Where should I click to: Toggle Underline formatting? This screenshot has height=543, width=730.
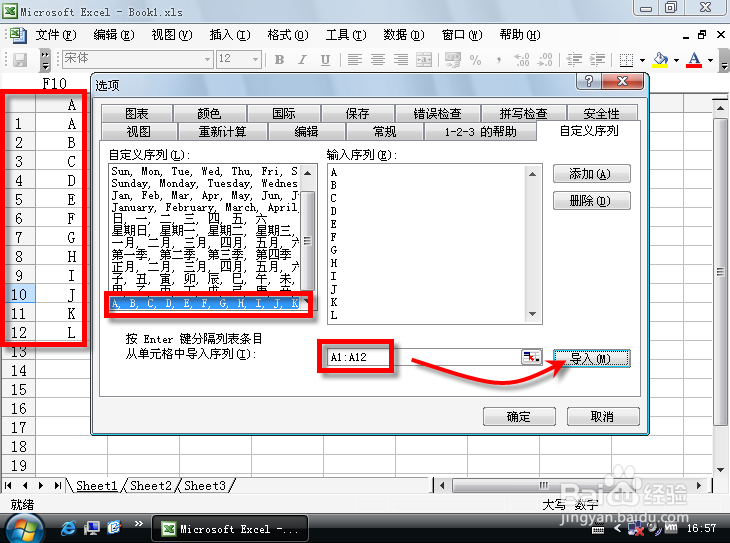pyautogui.click(x=325, y=60)
